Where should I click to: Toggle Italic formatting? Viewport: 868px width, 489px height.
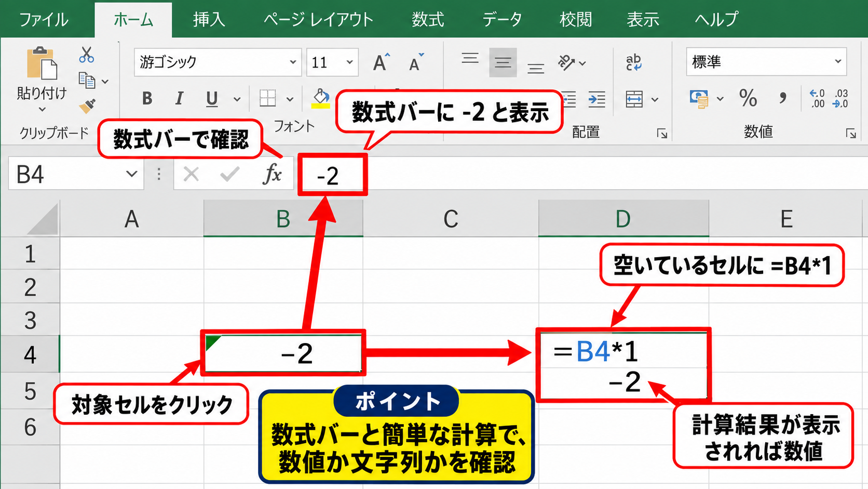(179, 98)
